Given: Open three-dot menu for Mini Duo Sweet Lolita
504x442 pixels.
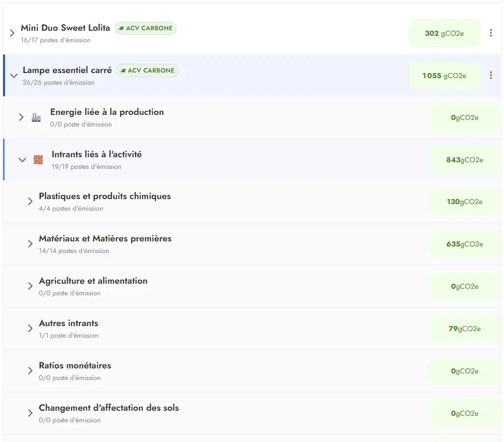Looking at the screenshot, I should pos(491,33).
